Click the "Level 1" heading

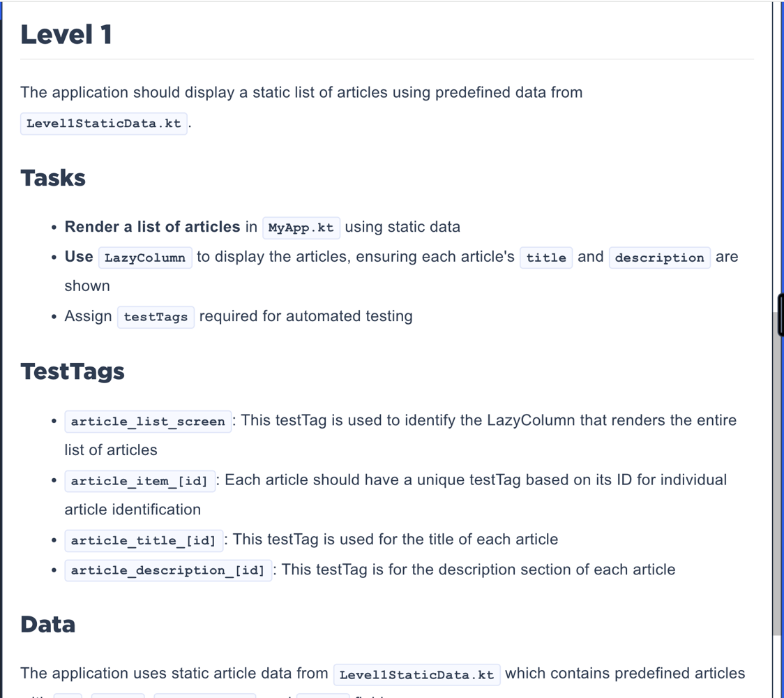[66, 35]
